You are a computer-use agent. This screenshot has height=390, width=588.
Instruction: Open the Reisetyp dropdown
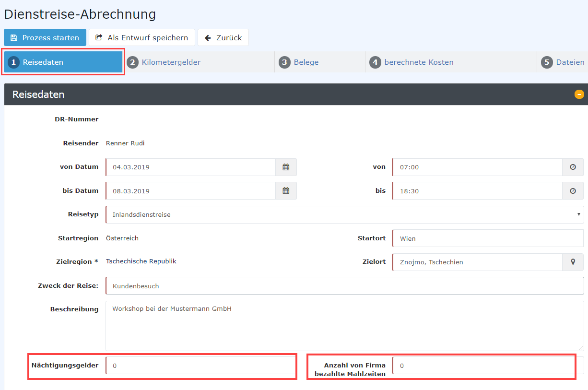[345, 214]
